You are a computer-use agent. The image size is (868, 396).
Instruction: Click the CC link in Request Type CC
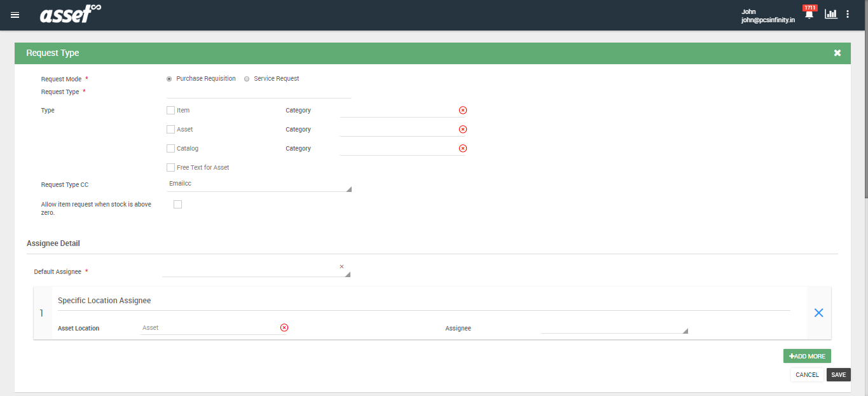85,185
